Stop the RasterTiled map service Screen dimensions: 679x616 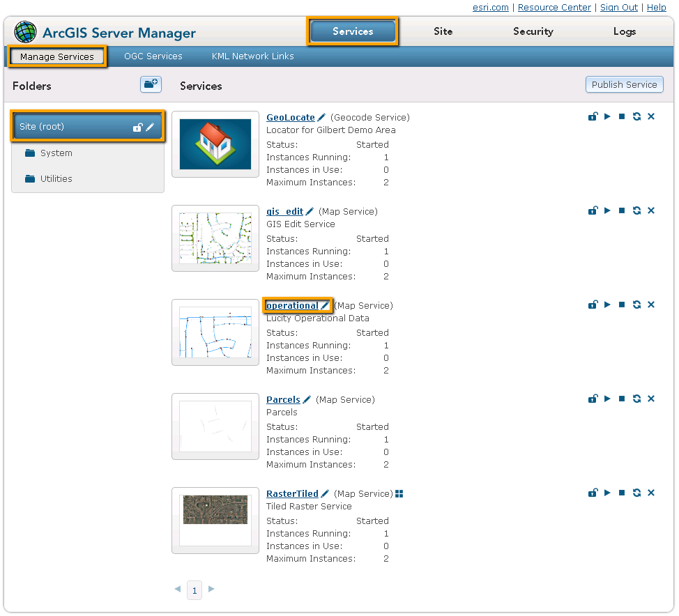tap(623, 493)
